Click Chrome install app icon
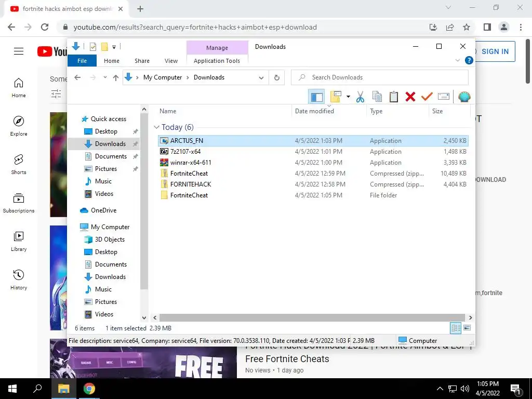Image resolution: width=532 pixels, height=399 pixels. pyautogui.click(x=433, y=27)
